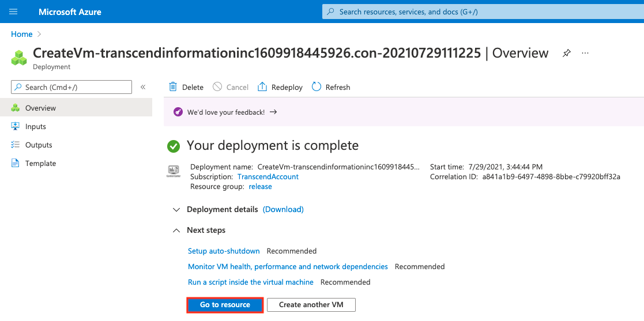Image resolution: width=644 pixels, height=321 pixels.
Task: Click the Delete trash can icon
Action: [174, 86]
